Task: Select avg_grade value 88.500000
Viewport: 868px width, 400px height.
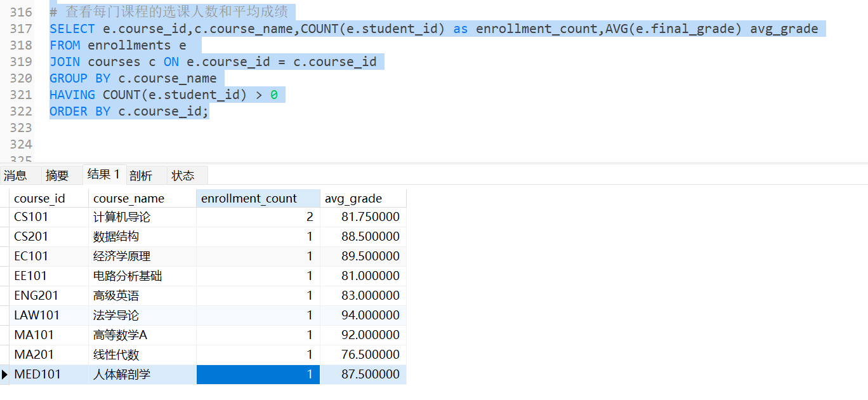Action: pos(363,237)
